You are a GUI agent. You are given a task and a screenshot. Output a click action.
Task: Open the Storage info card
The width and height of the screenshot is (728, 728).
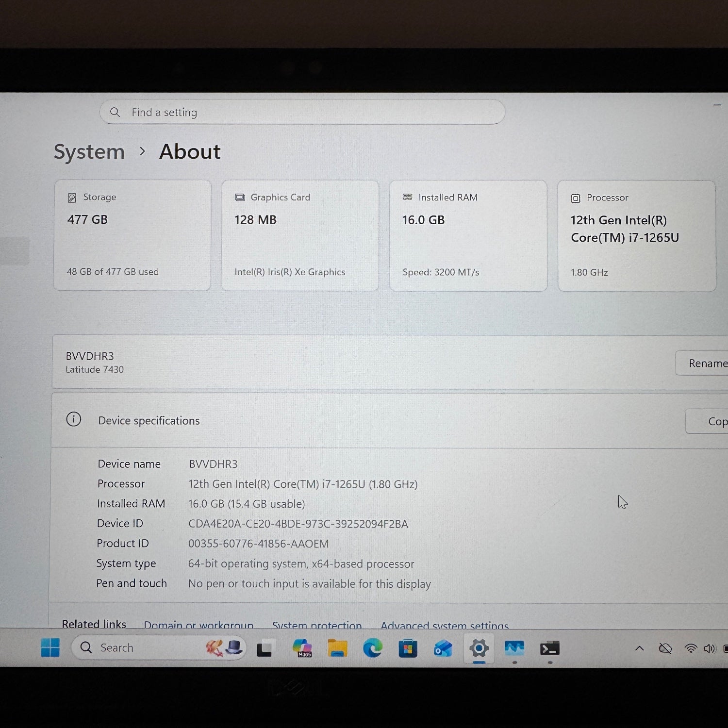tap(132, 235)
